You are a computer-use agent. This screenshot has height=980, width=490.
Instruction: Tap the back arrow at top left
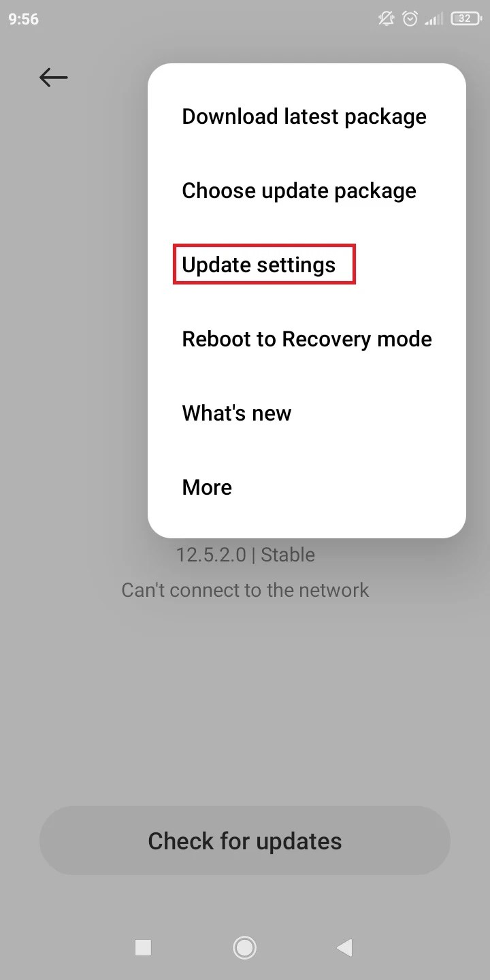click(53, 78)
